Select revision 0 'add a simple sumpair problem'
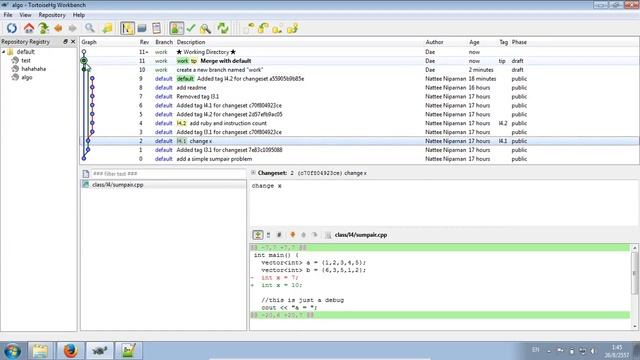 (360, 159)
